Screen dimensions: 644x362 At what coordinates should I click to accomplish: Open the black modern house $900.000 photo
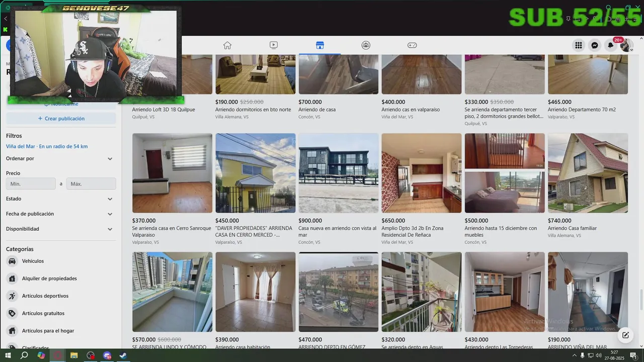339,173
